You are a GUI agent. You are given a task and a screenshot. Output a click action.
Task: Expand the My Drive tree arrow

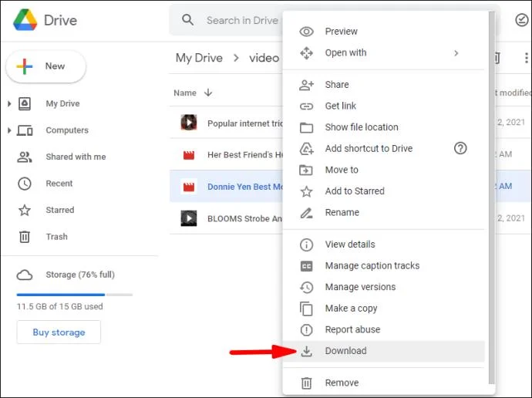pos(9,103)
